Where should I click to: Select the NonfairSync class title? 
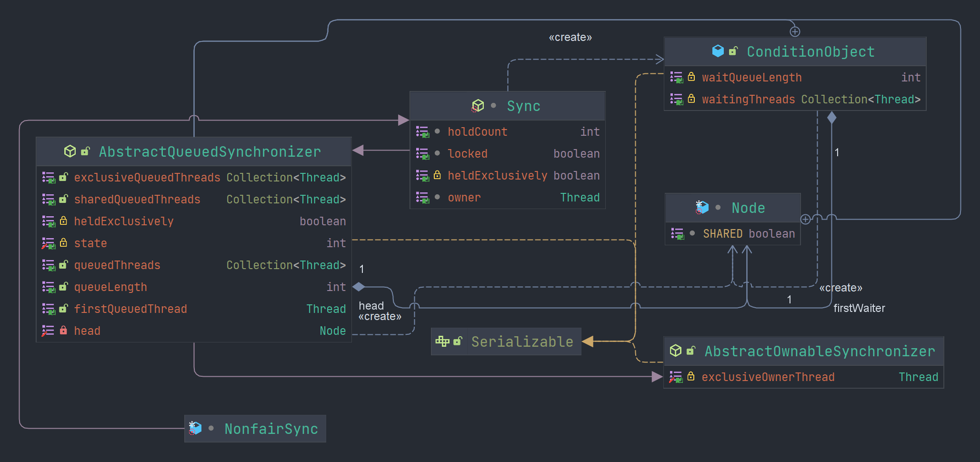[271, 429]
